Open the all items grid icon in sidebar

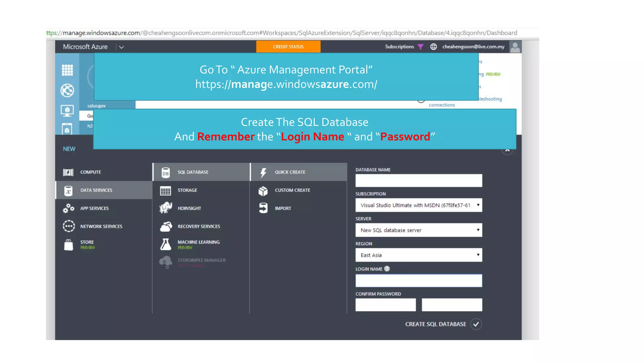[x=67, y=70]
